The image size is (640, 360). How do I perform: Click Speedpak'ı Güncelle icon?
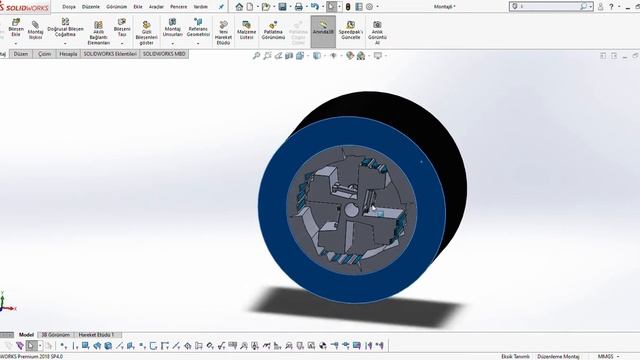tap(351, 25)
